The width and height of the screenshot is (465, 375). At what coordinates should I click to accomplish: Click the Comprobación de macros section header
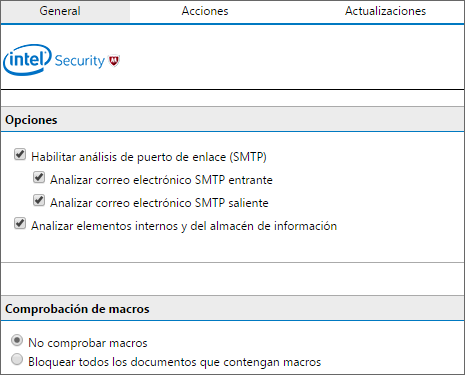pyautogui.click(x=232, y=308)
